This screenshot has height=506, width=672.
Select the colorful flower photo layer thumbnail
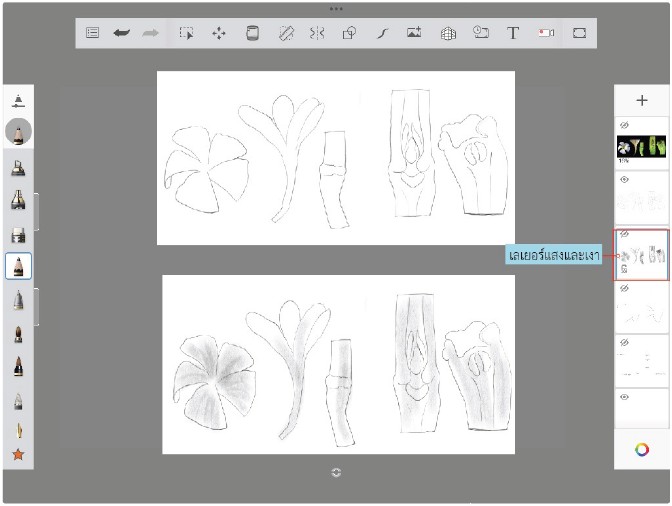point(641,147)
